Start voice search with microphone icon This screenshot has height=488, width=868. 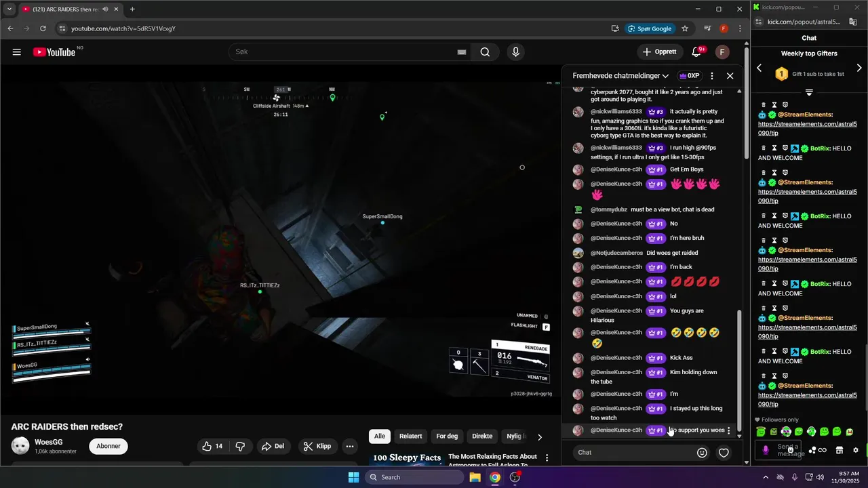pyautogui.click(x=516, y=52)
